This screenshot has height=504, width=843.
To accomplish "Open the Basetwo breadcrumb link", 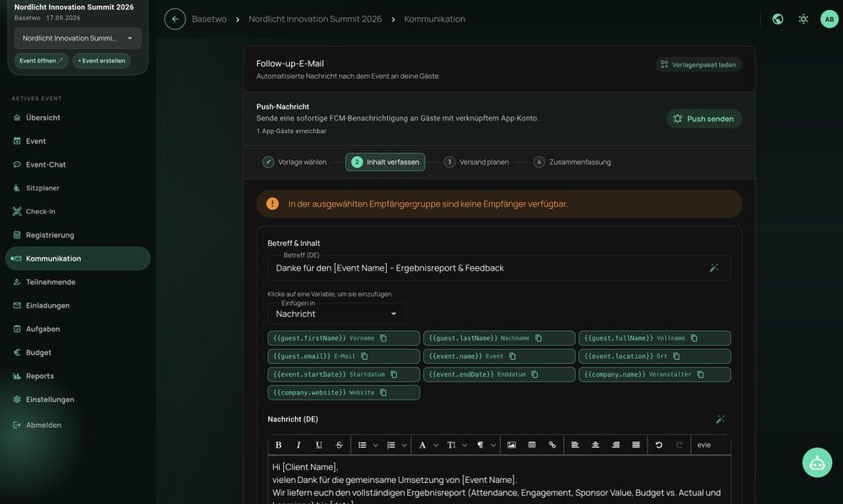I will 209,19.
